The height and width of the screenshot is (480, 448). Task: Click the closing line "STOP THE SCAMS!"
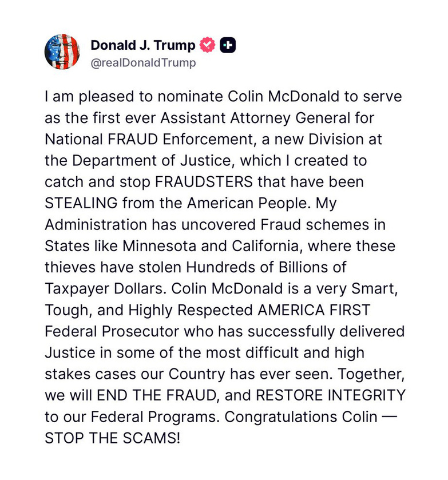click(x=112, y=438)
